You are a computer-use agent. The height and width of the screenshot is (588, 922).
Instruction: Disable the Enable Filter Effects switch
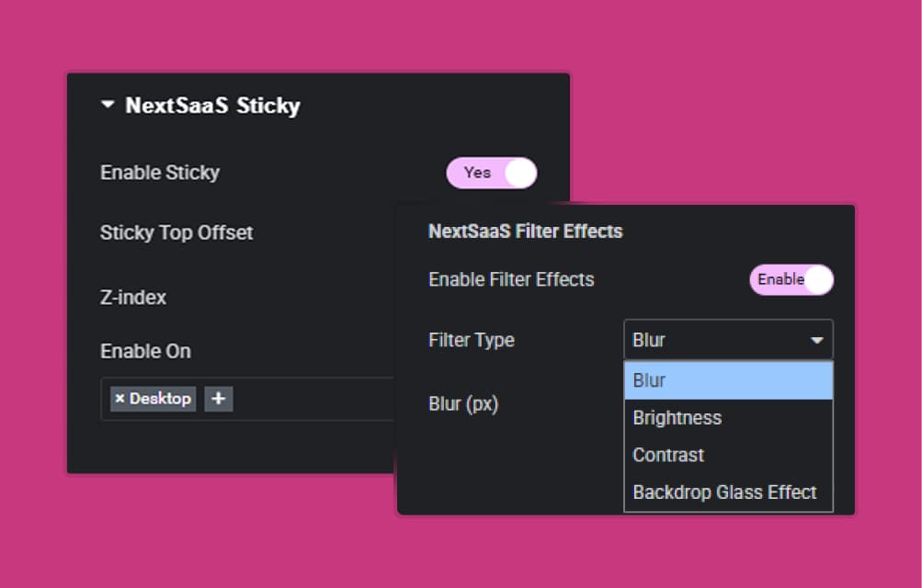791,279
